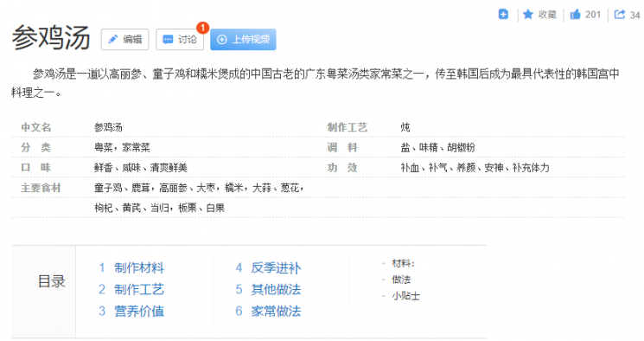Click the value 炖
This screenshot has width=644, height=341.
[405, 127]
